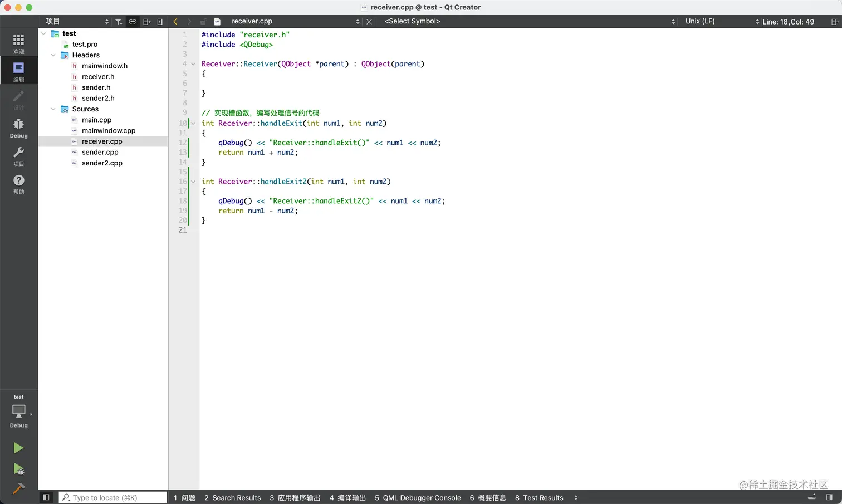Open the Welcome (欢迎) mode

[18, 43]
